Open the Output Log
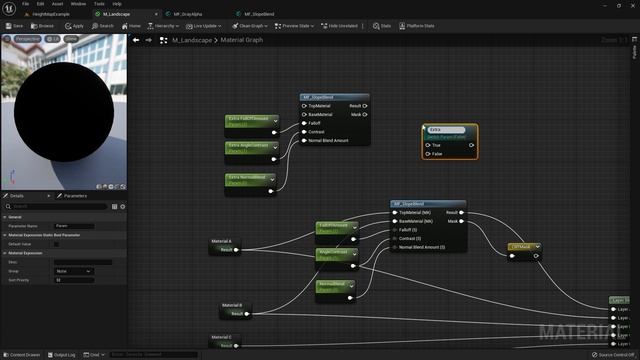This screenshot has width=640, height=360. (62, 355)
